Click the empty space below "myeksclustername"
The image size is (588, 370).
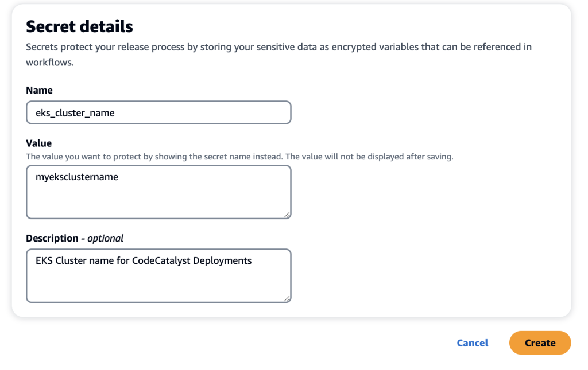click(115, 202)
